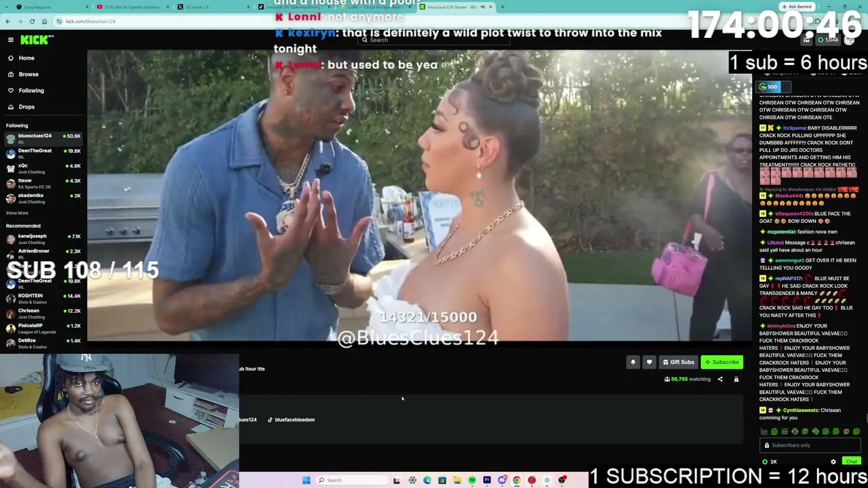The image size is (868, 488).
Task: Close the Song Requests tab
Action: point(87,7)
